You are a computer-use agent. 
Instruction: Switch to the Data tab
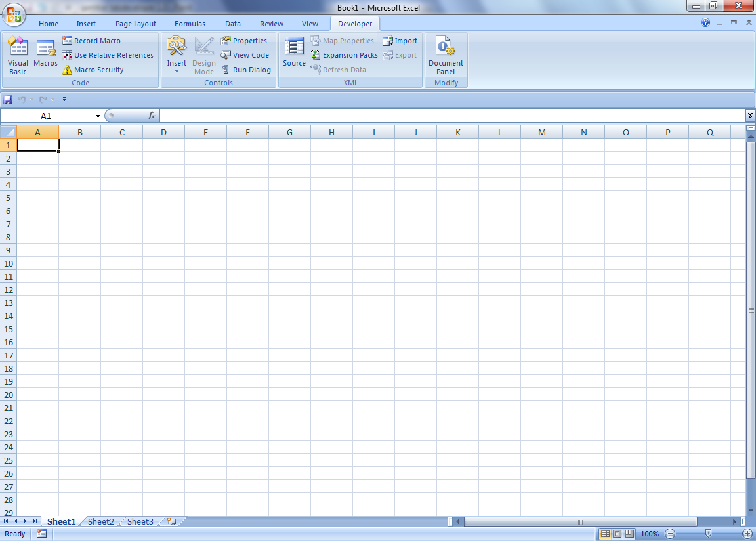[x=232, y=24]
